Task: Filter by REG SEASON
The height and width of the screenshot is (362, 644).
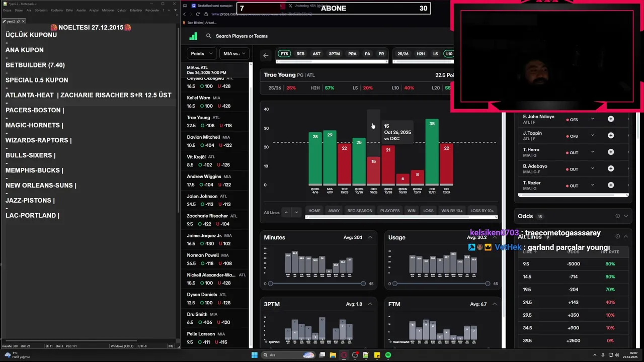Action: [x=360, y=211]
